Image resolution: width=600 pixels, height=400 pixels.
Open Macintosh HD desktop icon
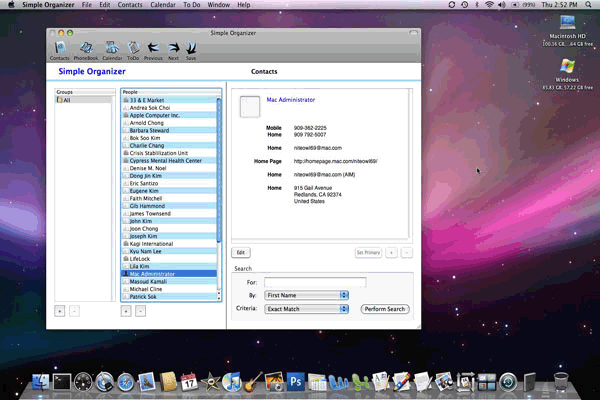pyautogui.click(x=567, y=31)
